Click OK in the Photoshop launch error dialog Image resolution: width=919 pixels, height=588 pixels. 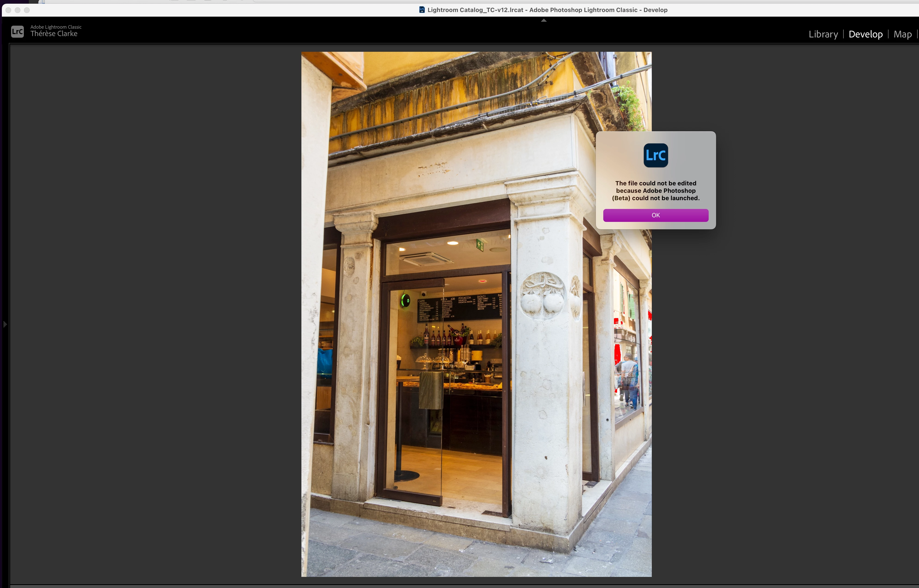coord(656,215)
